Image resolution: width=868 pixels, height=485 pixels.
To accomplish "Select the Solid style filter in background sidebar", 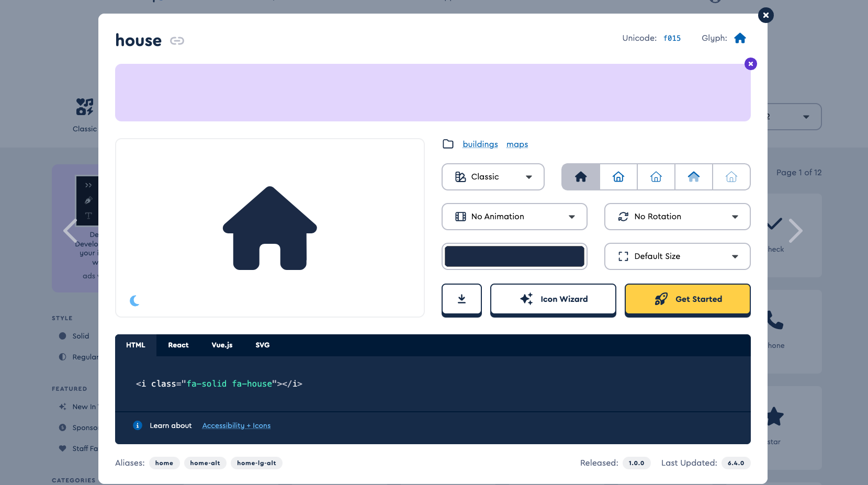I will pyautogui.click(x=74, y=336).
